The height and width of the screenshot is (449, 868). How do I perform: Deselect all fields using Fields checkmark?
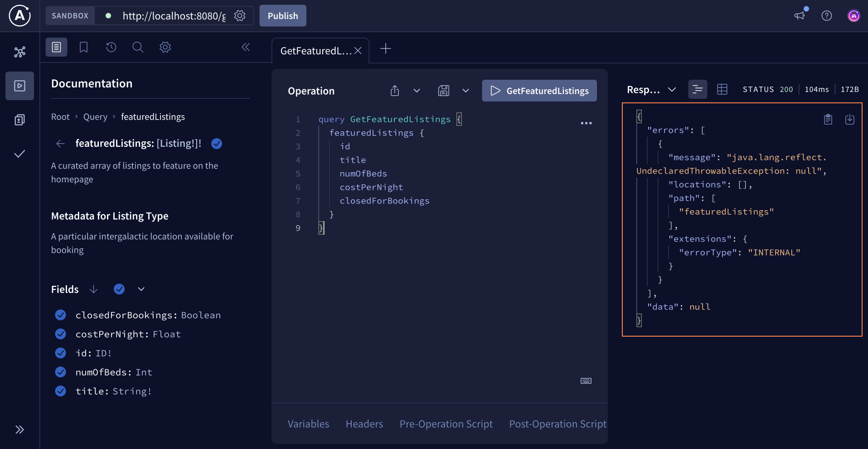119,289
